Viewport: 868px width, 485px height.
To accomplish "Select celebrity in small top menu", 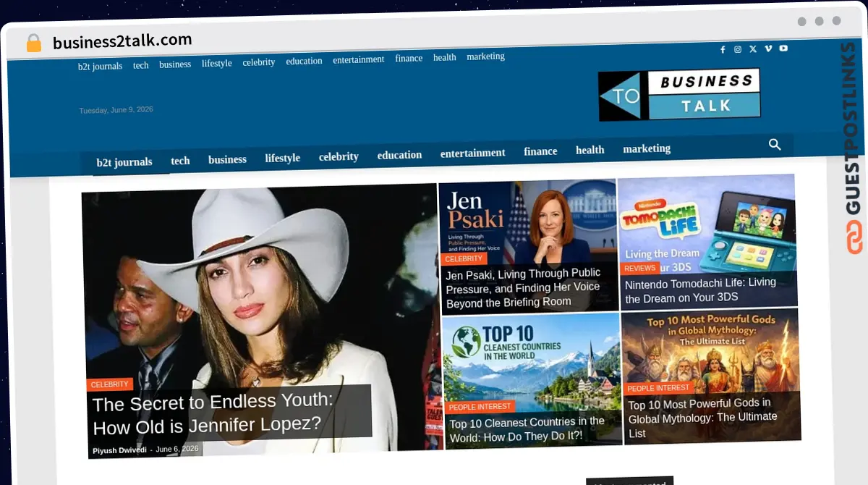I will pyautogui.click(x=259, y=62).
